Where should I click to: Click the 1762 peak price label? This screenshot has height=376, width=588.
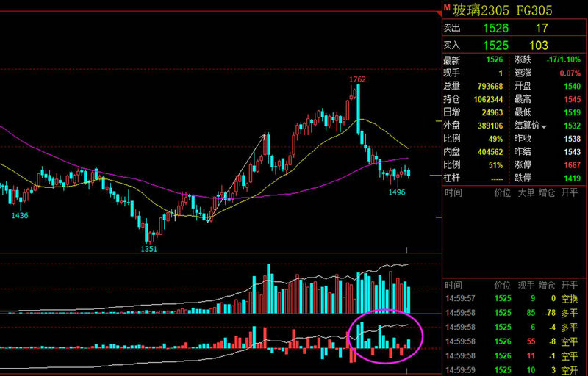pos(357,79)
